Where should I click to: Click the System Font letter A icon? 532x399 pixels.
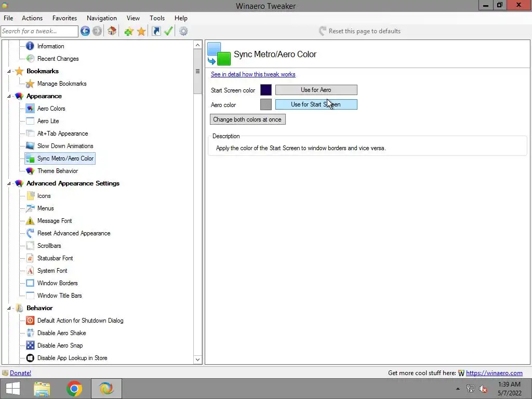pos(30,271)
